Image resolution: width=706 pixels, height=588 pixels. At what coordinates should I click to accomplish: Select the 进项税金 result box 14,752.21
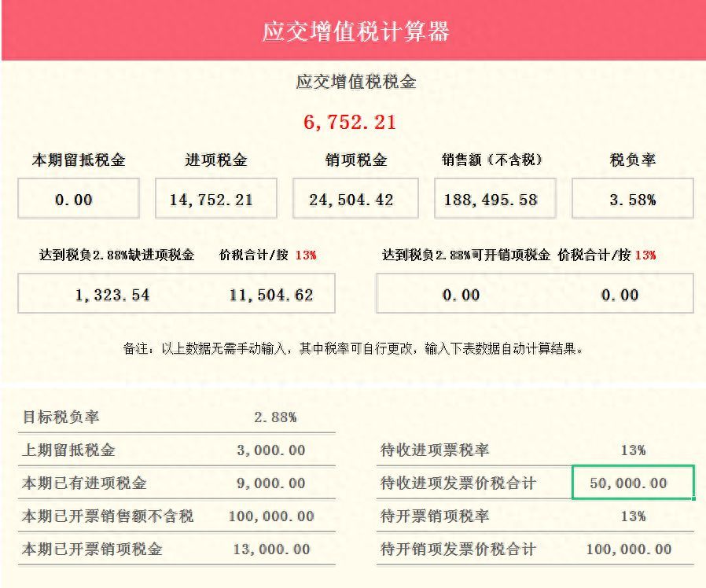click(x=216, y=199)
